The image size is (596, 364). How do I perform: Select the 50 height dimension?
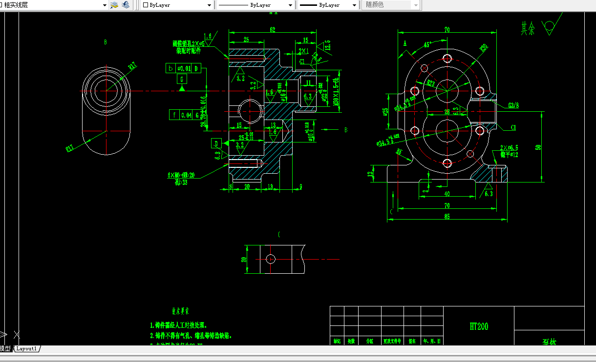(538, 146)
